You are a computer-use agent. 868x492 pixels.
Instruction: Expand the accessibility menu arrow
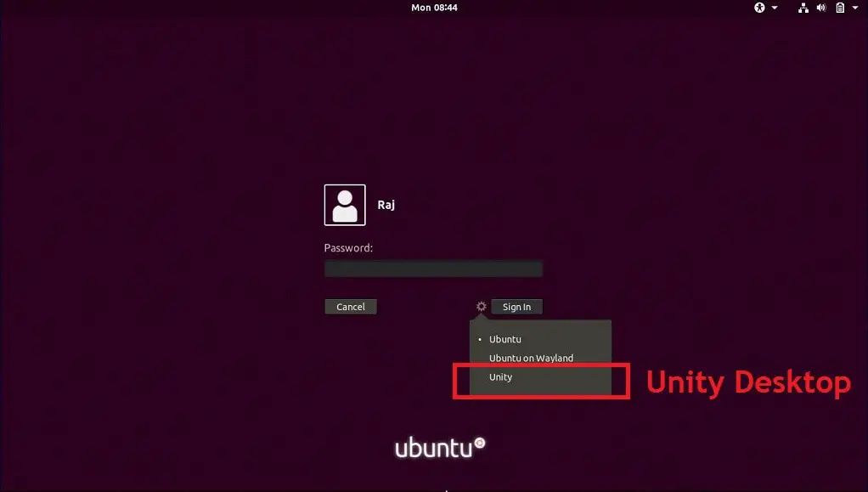tap(775, 8)
